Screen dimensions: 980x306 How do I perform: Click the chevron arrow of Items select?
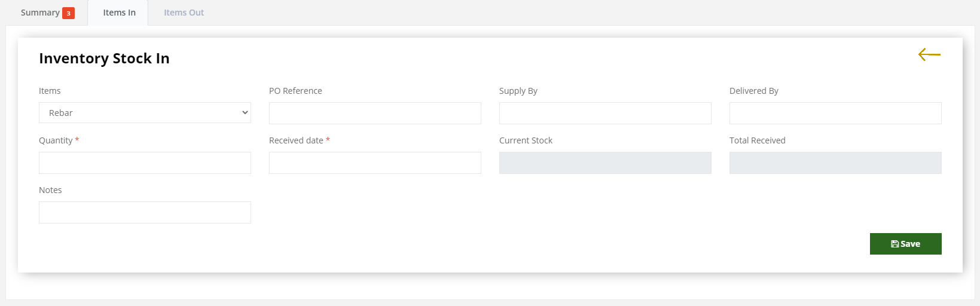click(245, 112)
